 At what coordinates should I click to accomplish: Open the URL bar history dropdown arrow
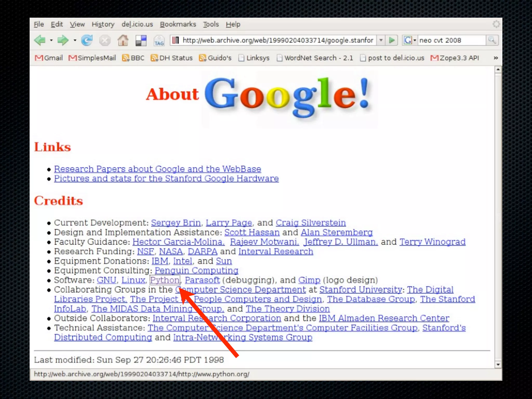tap(381, 40)
